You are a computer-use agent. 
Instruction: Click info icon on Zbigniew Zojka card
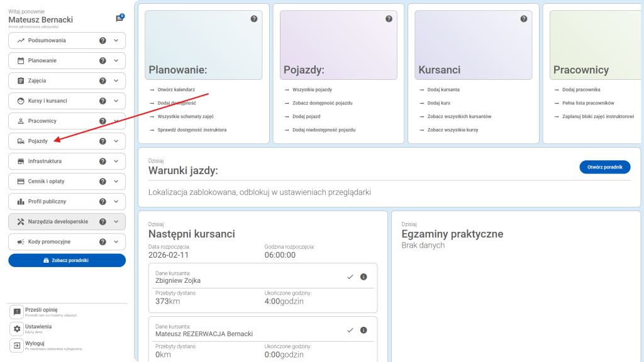364,276
